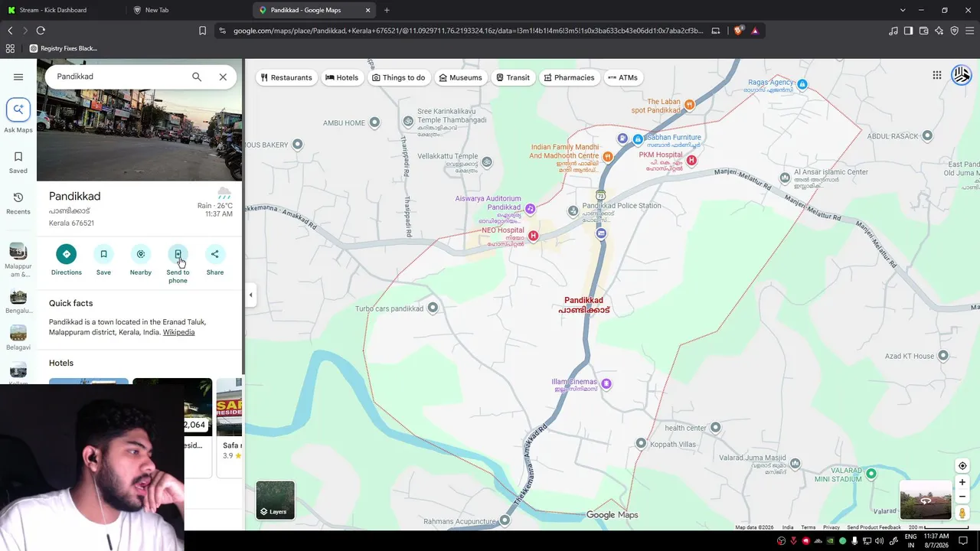
Task: Open the Brave Shields icon
Action: click(738, 31)
